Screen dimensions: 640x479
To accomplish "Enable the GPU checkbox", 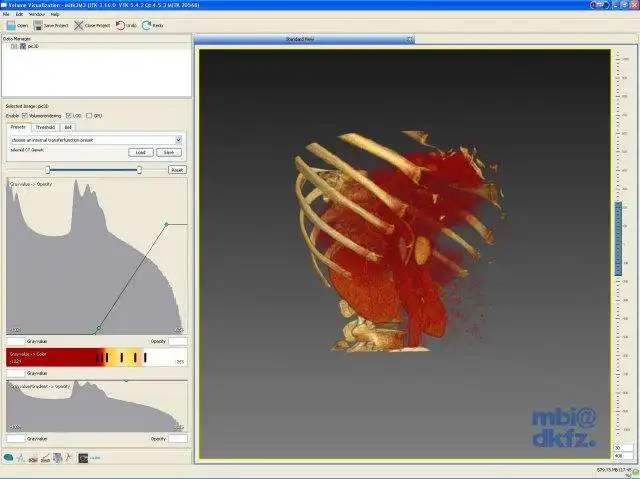I will point(89,116).
